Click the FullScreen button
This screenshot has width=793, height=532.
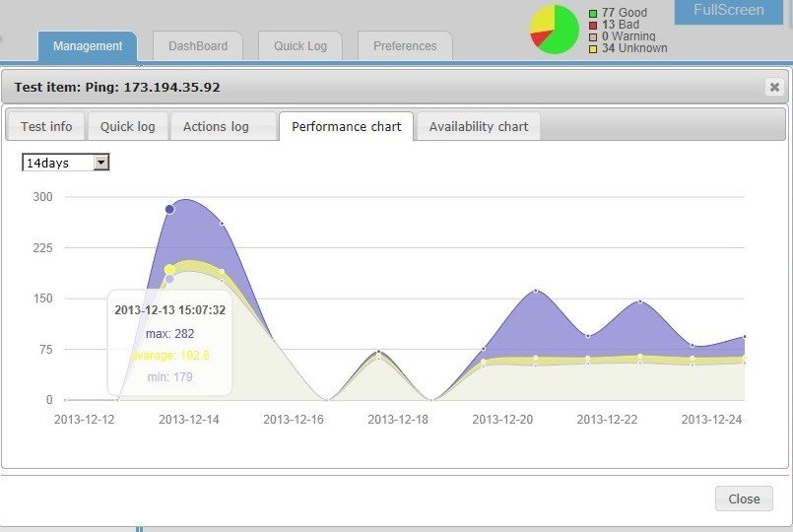pos(728,11)
